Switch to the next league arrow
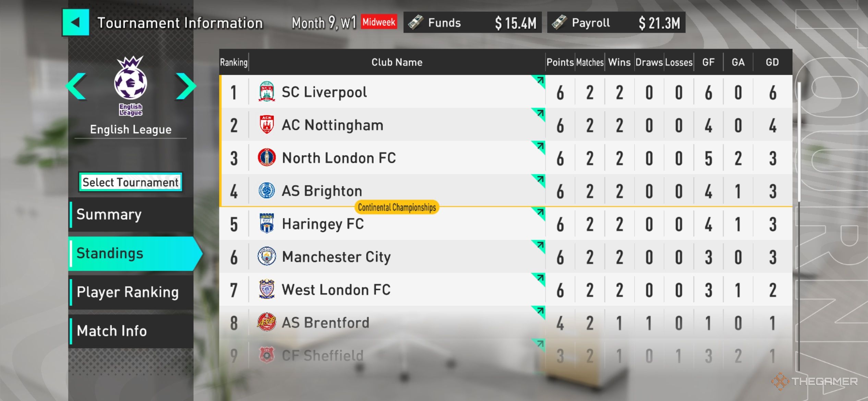The width and height of the screenshot is (868, 401). (185, 86)
